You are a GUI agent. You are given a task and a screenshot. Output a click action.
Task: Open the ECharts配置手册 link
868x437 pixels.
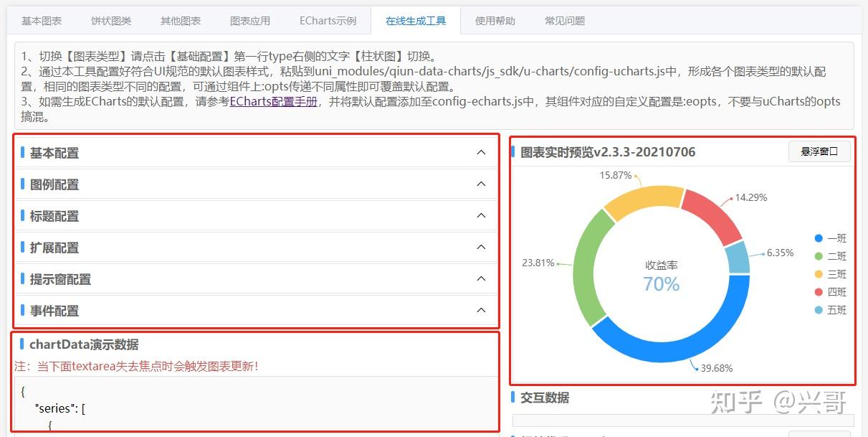(273, 102)
